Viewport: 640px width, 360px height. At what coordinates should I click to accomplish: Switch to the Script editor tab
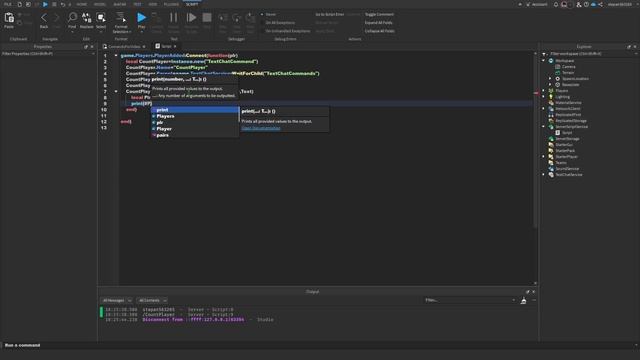(x=166, y=47)
